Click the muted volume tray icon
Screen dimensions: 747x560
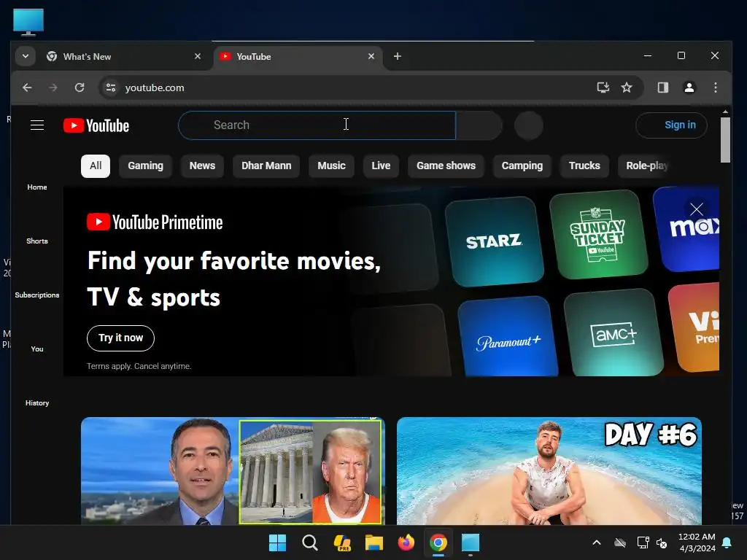pos(662,542)
